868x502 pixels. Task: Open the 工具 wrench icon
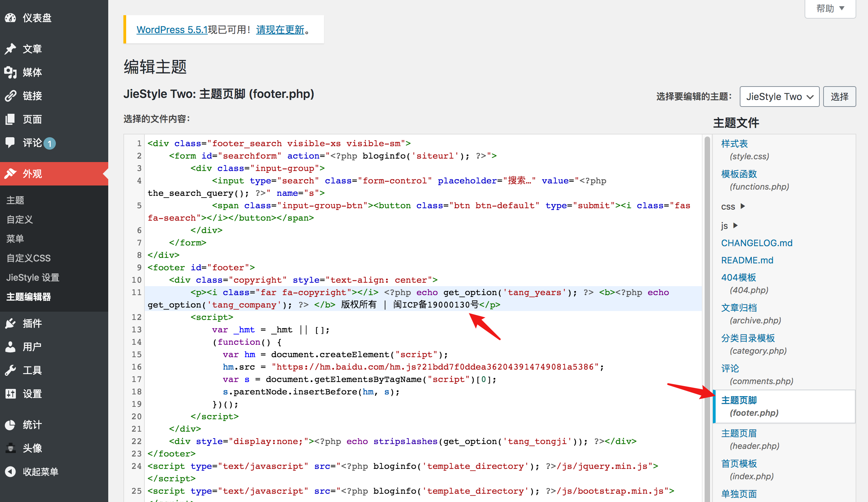pyautogui.click(x=11, y=370)
